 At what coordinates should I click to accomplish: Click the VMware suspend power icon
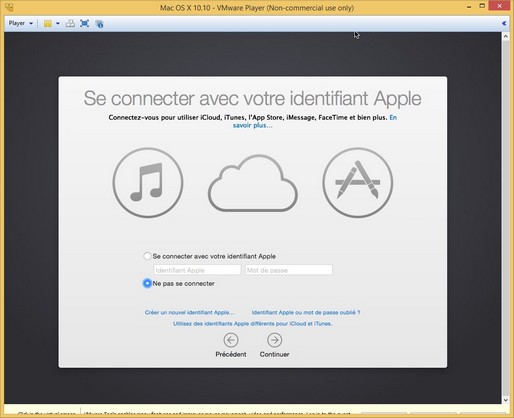pyautogui.click(x=48, y=23)
